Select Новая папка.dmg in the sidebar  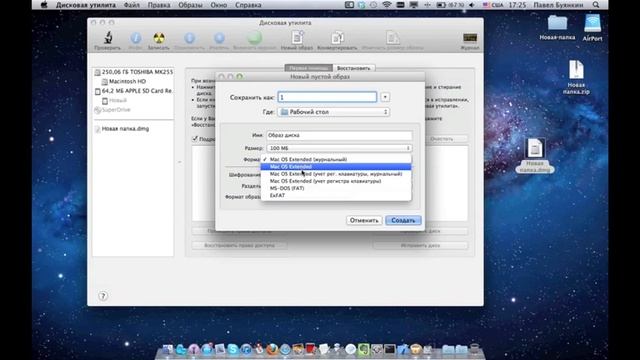(x=122, y=129)
